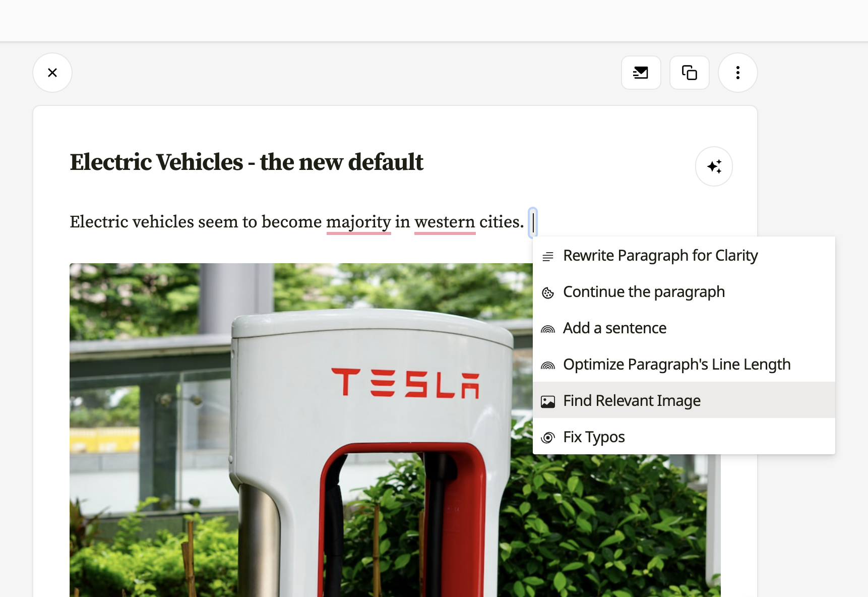Click the send email envelope icon
The width and height of the screenshot is (868, 597).
coord(641,73)
